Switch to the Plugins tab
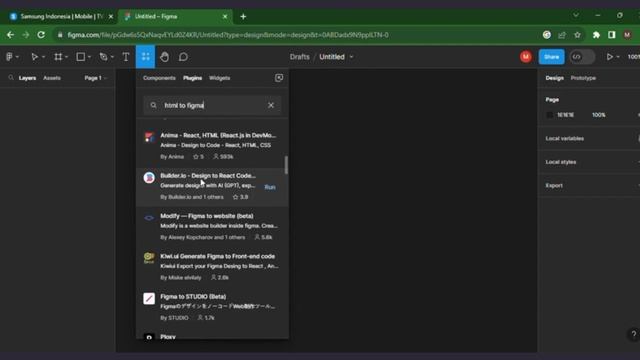 click(x=192, y=78)
